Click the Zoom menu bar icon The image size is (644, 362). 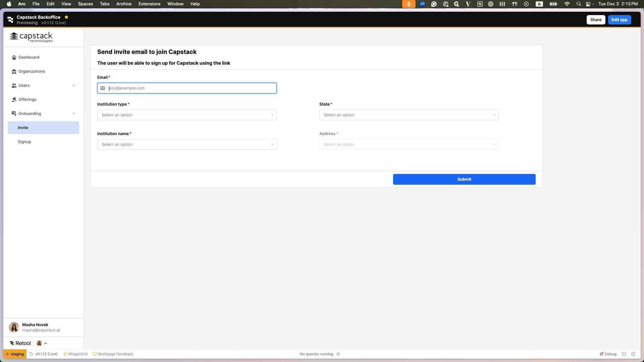click(422, 4)
